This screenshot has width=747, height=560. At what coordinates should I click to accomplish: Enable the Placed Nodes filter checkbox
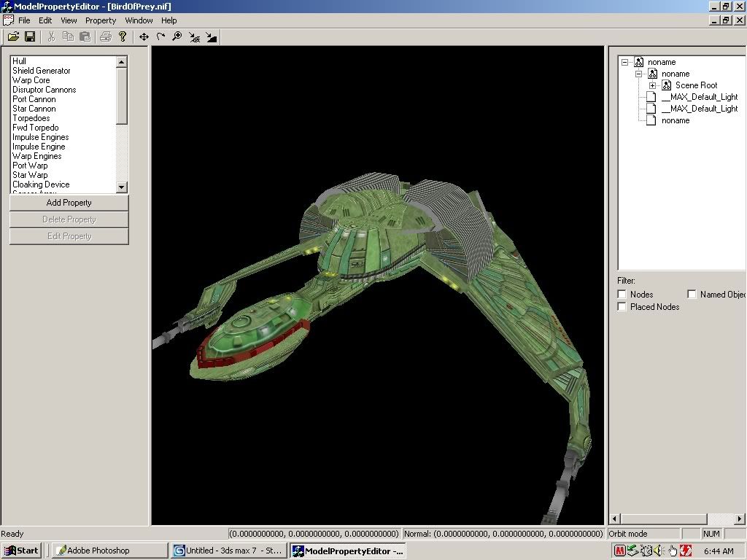pyautogui.click(x=622, y=307)
